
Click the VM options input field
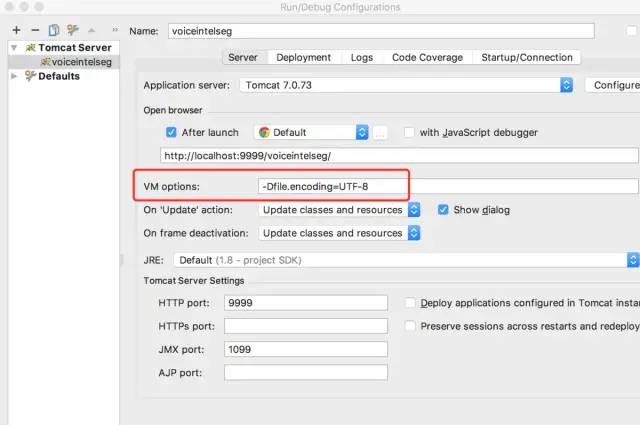(x=448, y=187)
